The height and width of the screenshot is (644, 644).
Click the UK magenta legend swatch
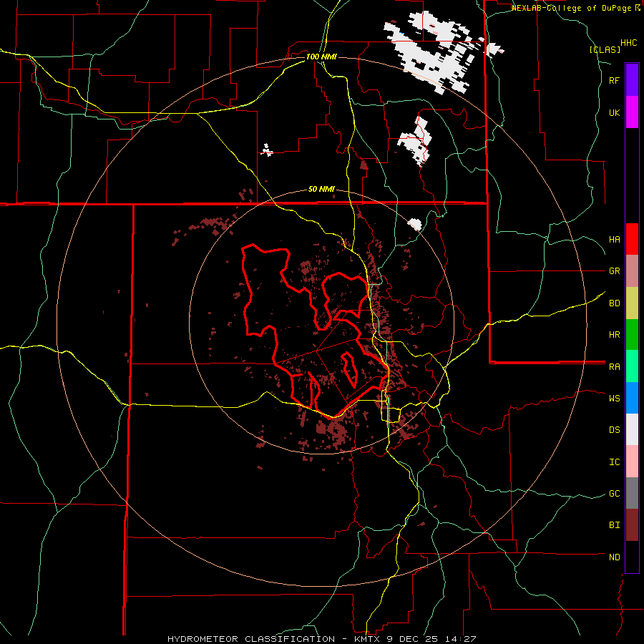(x=632, y=112)
